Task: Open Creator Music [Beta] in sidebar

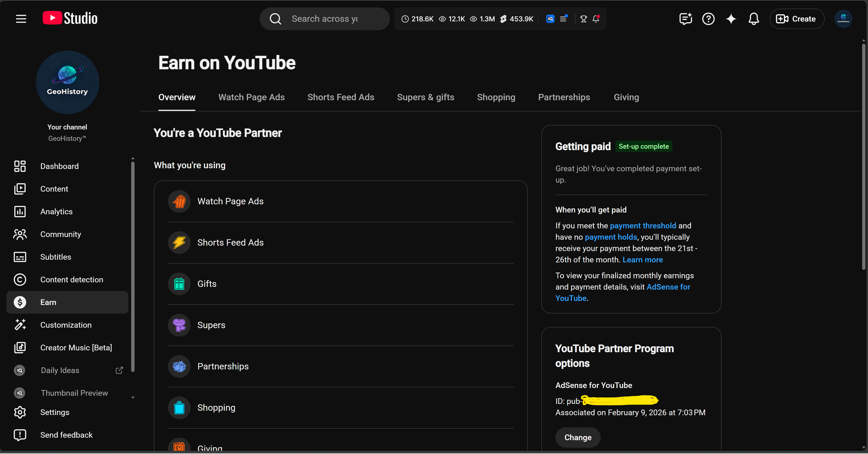Action: click(x=67, y=348)
